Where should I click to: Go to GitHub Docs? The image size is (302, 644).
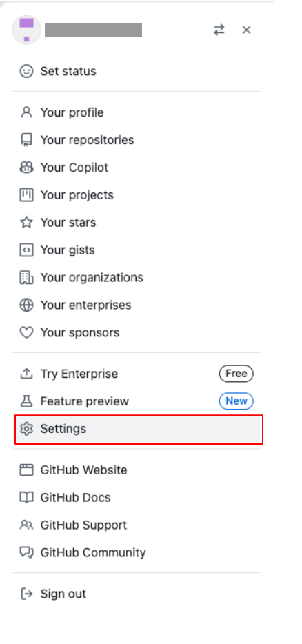tap(138, 497)
